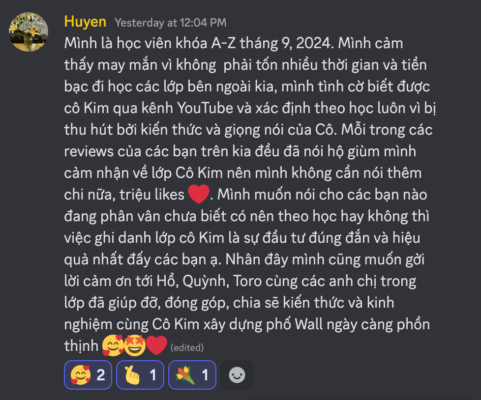Click the A-Z course name in the message

click(223, 43)
